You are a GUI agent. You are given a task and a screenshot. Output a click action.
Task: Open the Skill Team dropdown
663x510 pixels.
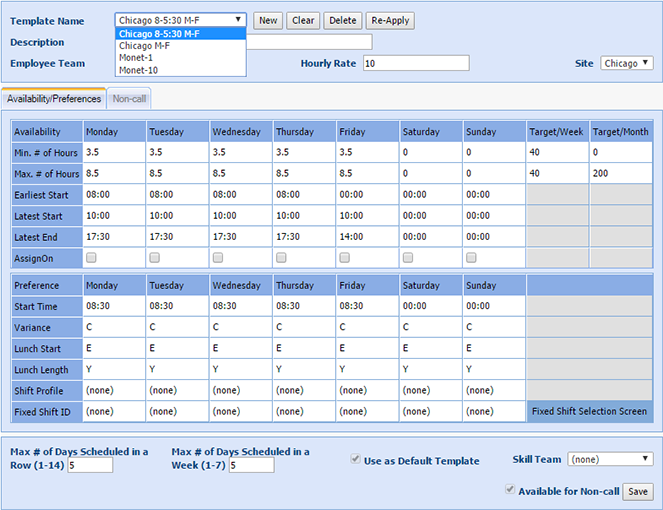pos(610,459)
